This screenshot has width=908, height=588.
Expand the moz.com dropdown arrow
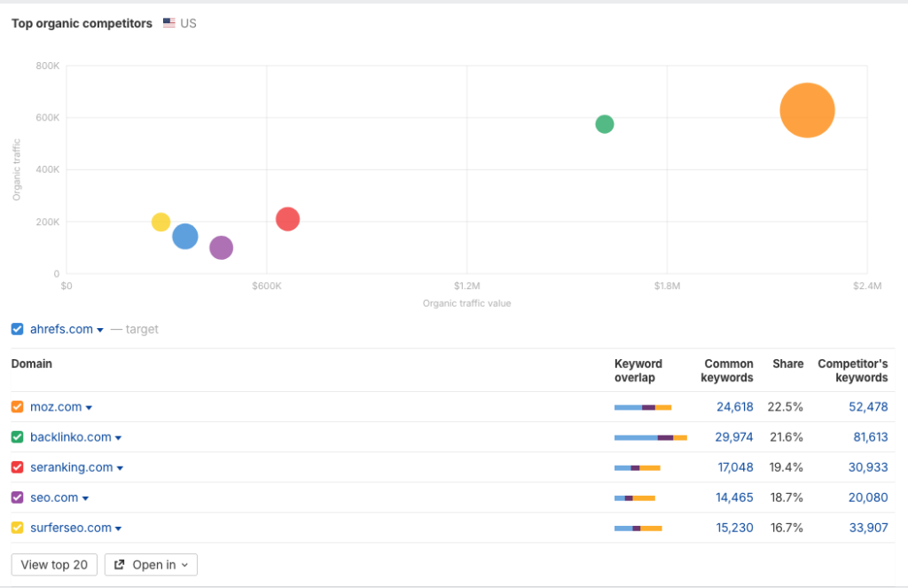point(90,408)
